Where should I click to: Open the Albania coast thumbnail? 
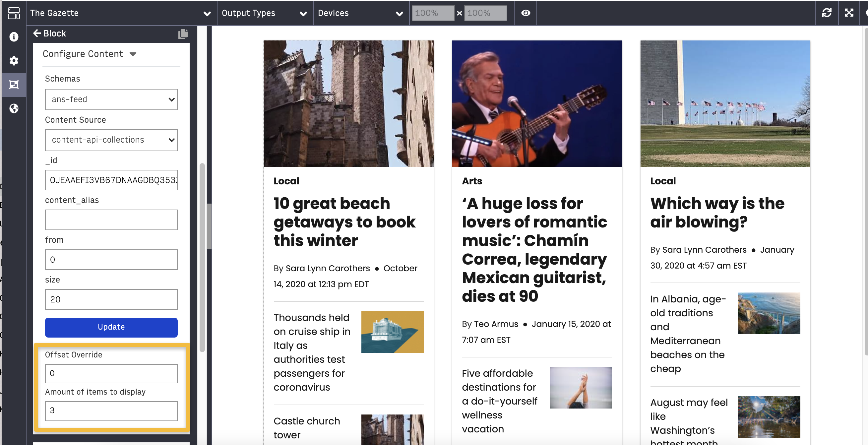click(x=769, y=314)
